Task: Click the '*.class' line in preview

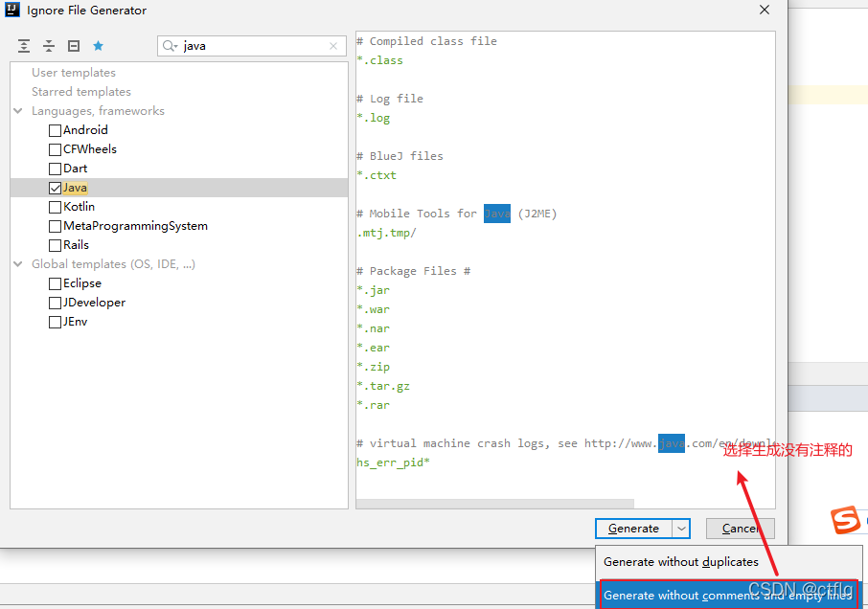Action: (379, 60)
